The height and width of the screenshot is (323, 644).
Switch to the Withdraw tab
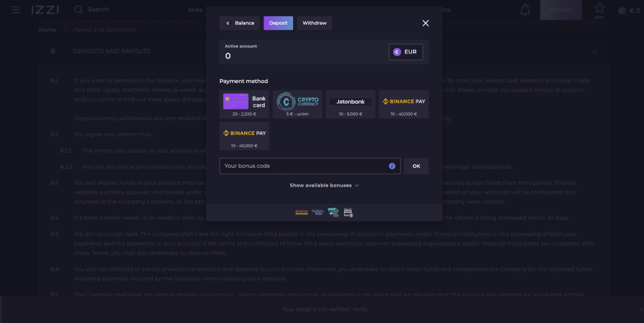coord(314,23)
